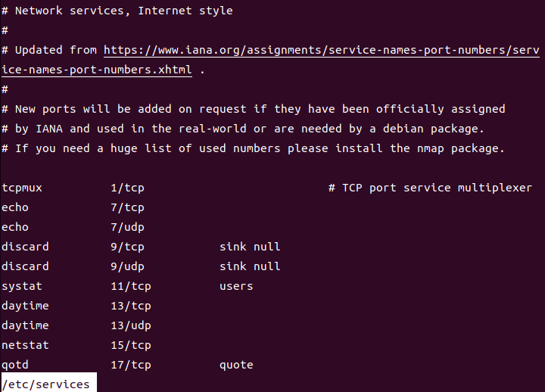
Task: Click the 'New ports will be added' comment line
Action: tap(254, 109)
